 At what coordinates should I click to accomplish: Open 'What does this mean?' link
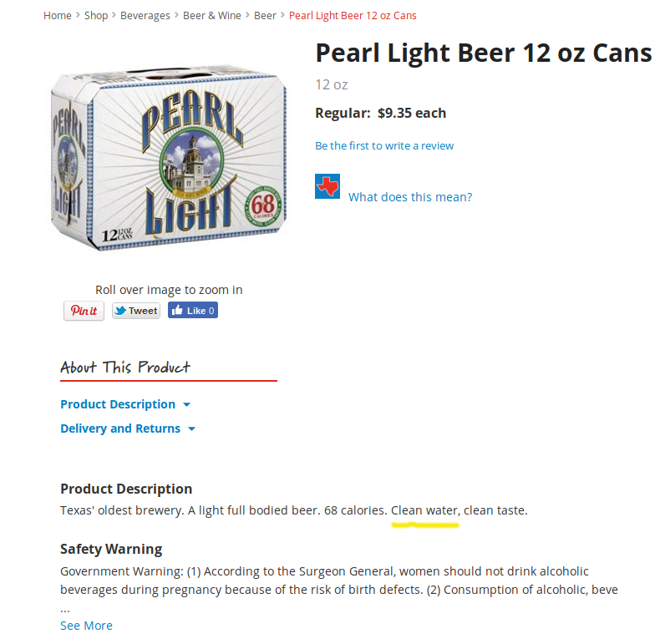click(410, 197)
